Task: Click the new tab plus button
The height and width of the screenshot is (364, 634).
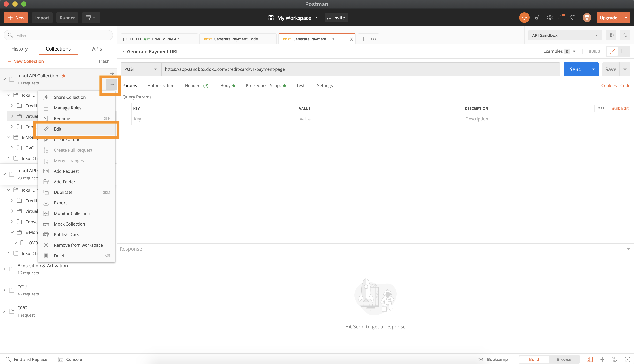Action: [363, 39]
